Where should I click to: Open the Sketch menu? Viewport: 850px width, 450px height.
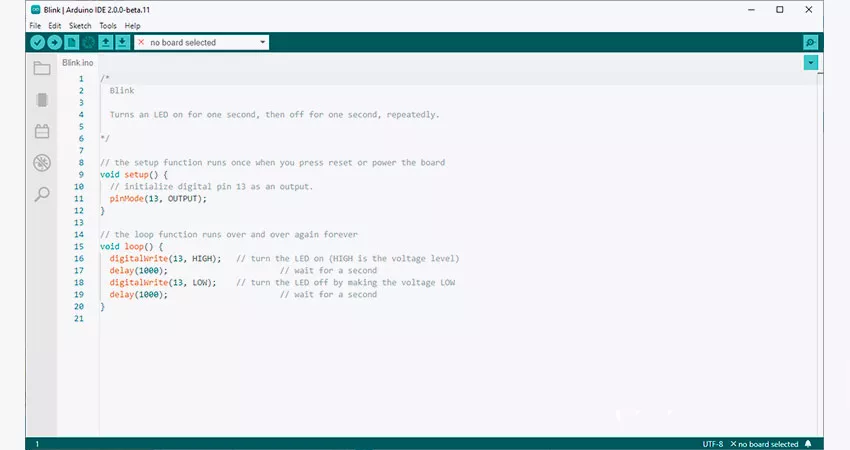pyautogui.click(x=80, y=25)
